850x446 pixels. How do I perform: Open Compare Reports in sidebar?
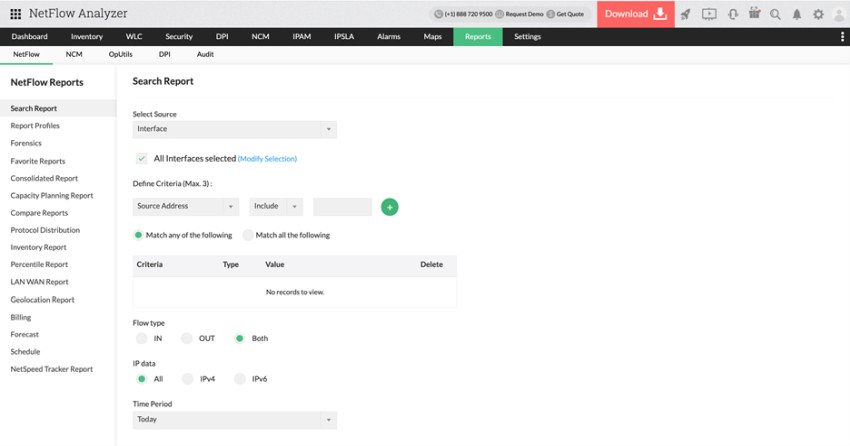tap(40, 213)
